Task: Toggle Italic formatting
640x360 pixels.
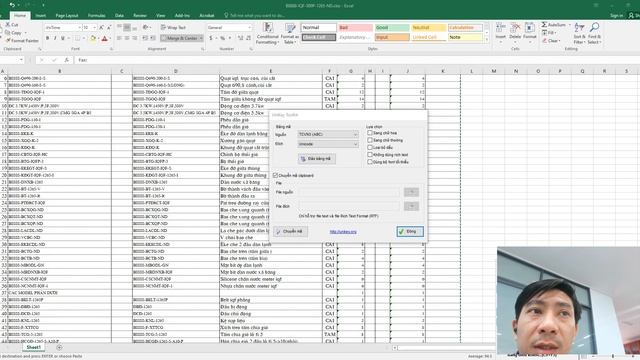Action: 55,38
